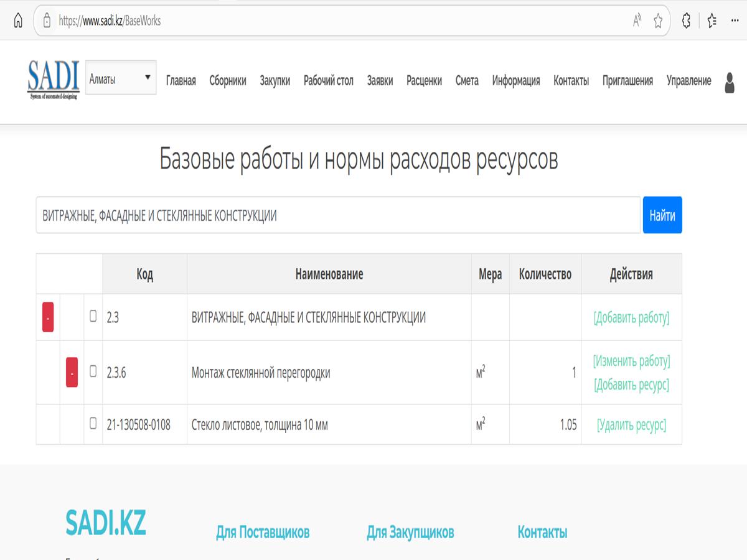Image resolution: width=747 pixels, height=560 pixels.
Task: Open the Read Aloud icon in address bar
Action: pos(637,21)
